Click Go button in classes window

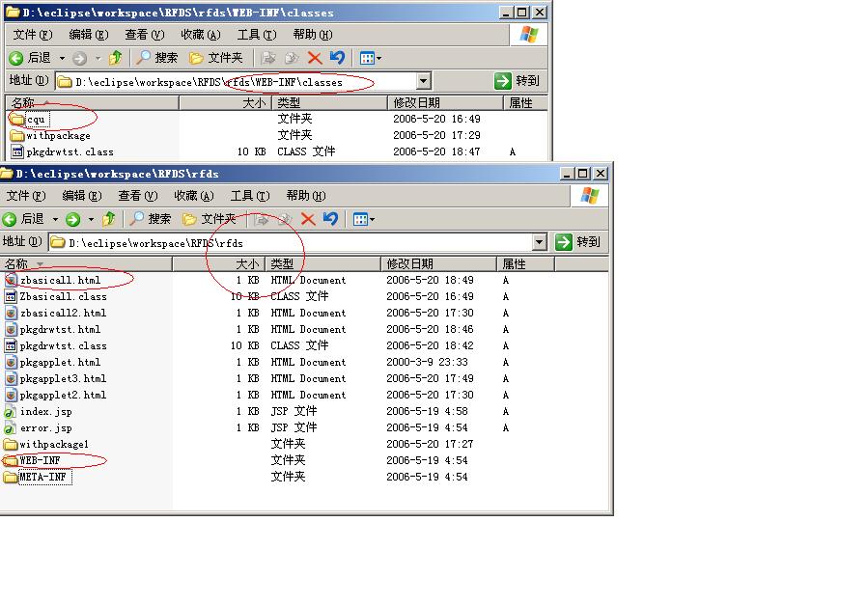[517, 81]
